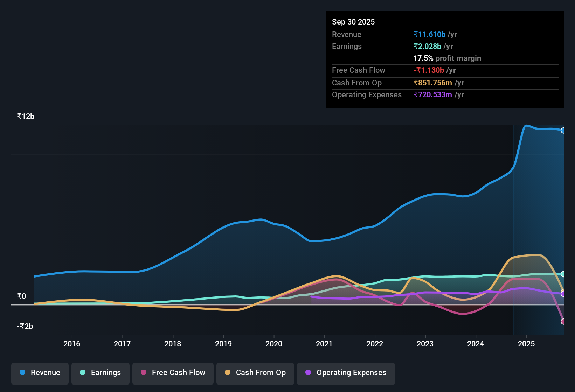
Task: Toggle the Operating Expenses series off
Action: [346, 373]
